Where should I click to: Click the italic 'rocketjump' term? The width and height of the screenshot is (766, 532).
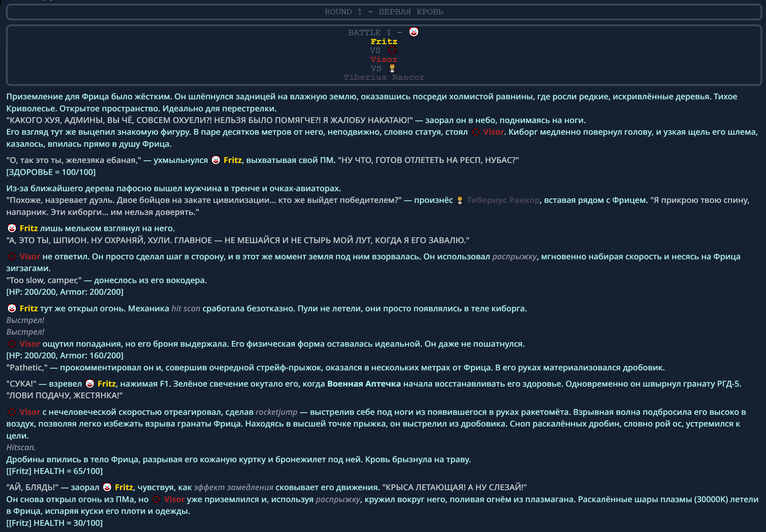pyautogui.click(x=276, y=412)
